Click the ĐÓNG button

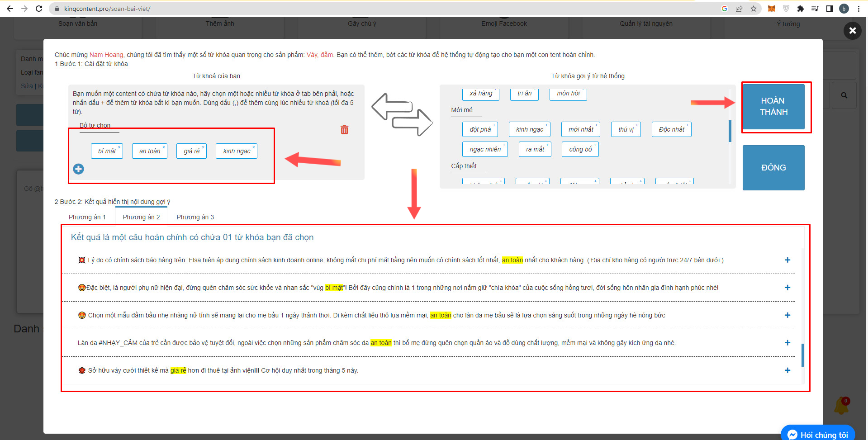(773, 168)
